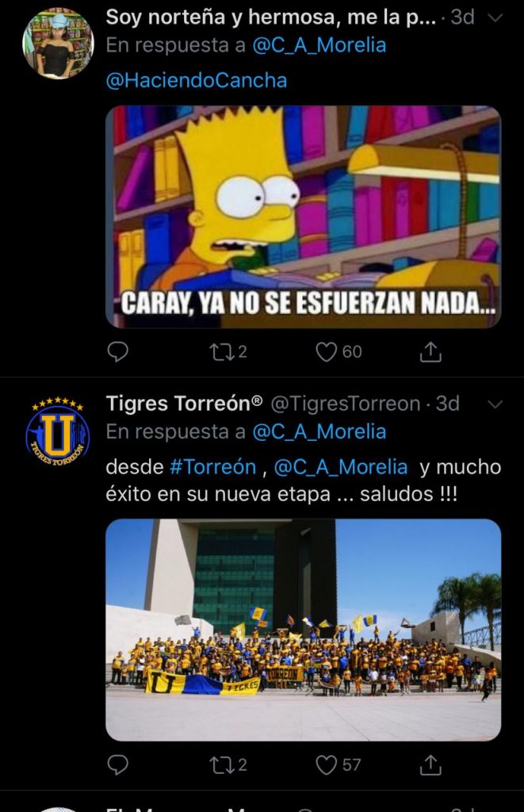Reply to the Tigres Torreón tweet
The image size is (524, 812).
point(117,765)
